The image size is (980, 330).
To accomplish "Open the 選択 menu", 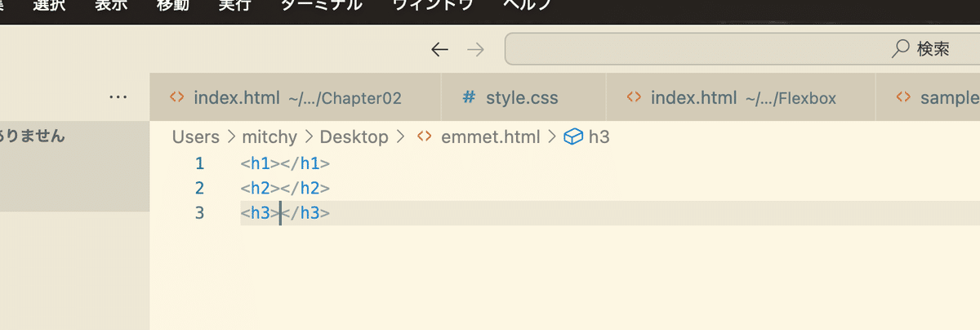I will coord(49,7).
